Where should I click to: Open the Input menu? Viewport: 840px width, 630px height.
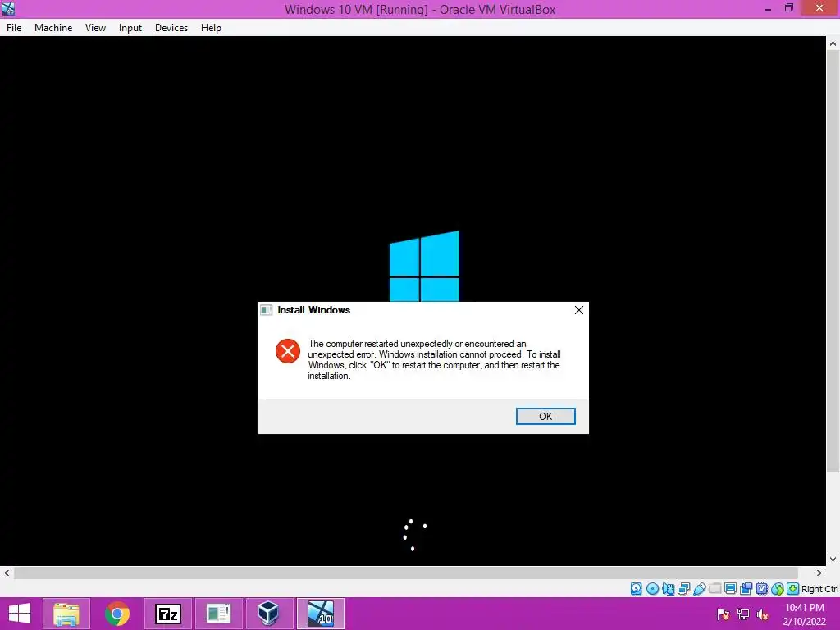[130, 28]
